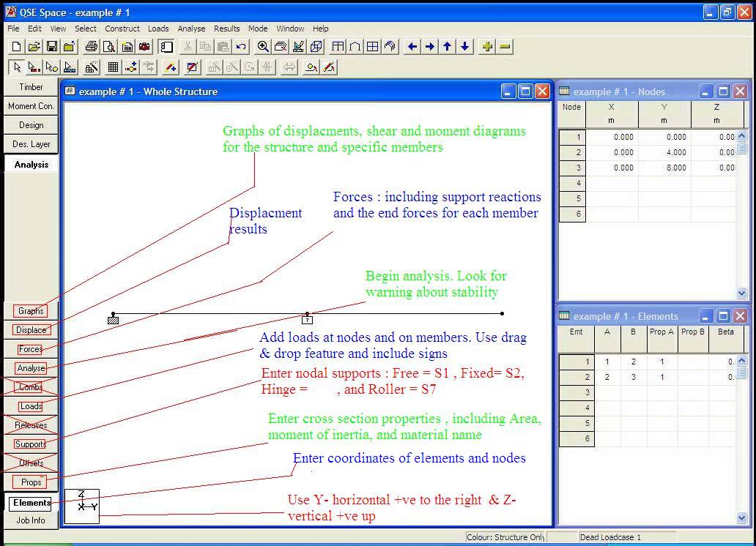
Task: Select node row header 3 in Nodes table
Action: click(572, 168)
